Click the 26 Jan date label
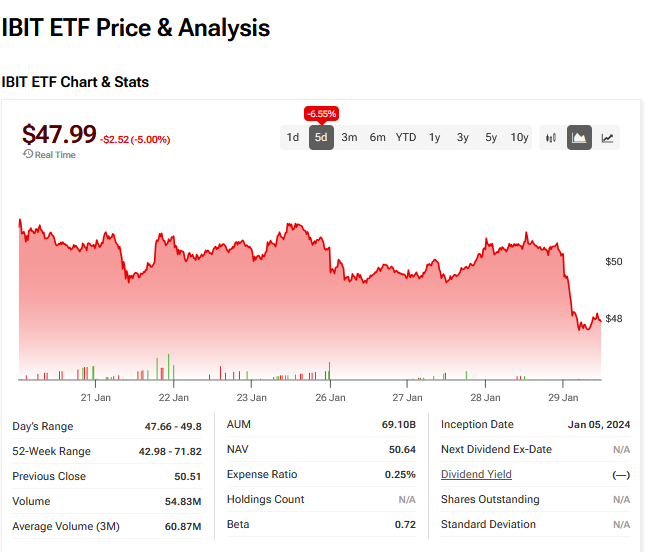 (x=330, y=397)
